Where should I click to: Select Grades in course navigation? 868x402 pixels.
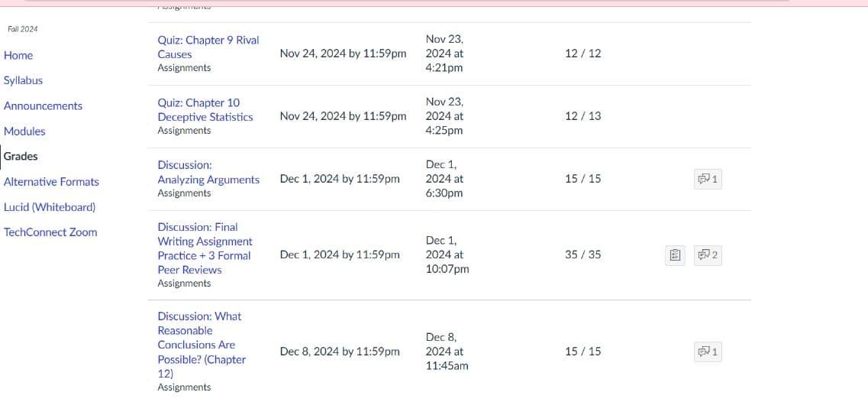(x=21, y=157)
